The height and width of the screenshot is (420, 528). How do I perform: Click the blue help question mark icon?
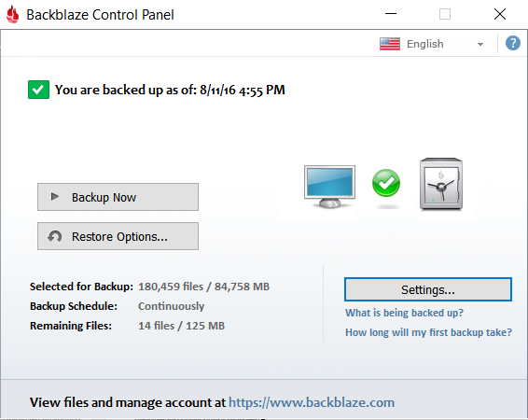(512, 44)
